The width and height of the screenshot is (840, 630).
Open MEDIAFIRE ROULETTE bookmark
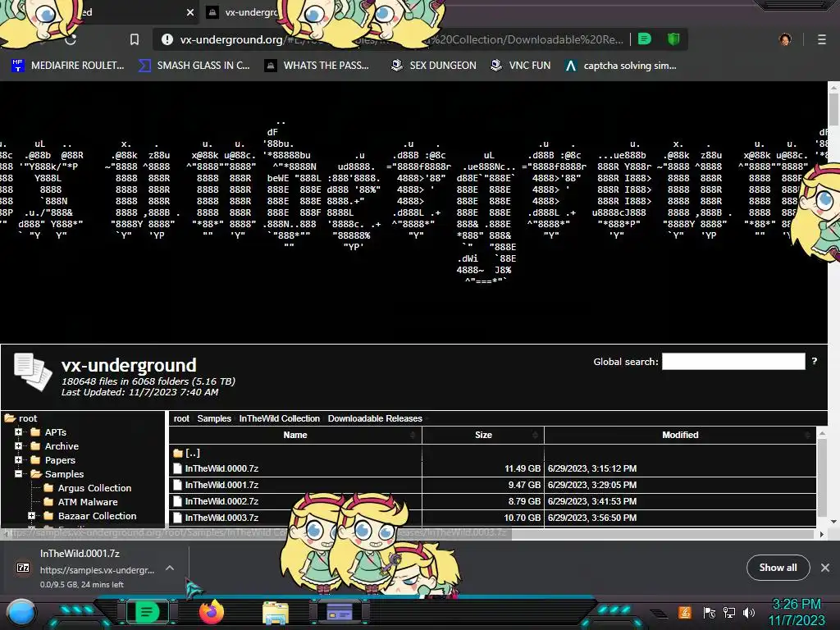pos(68,66)
